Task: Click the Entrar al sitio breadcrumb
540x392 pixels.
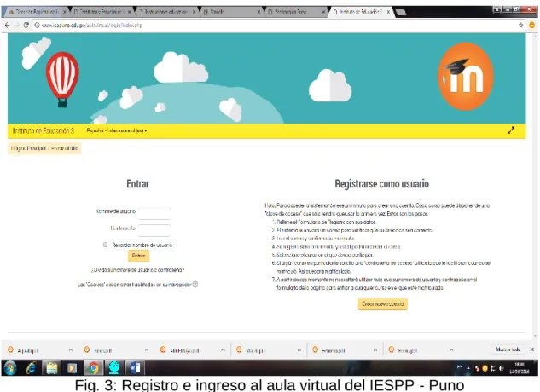Action: (x=64, y=148)
